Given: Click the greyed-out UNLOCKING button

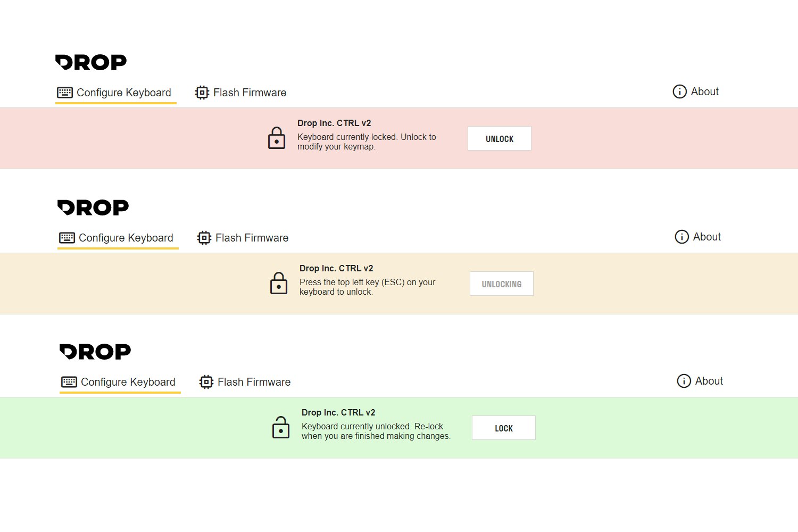Looking at the screenshot, I should point(501,284).
